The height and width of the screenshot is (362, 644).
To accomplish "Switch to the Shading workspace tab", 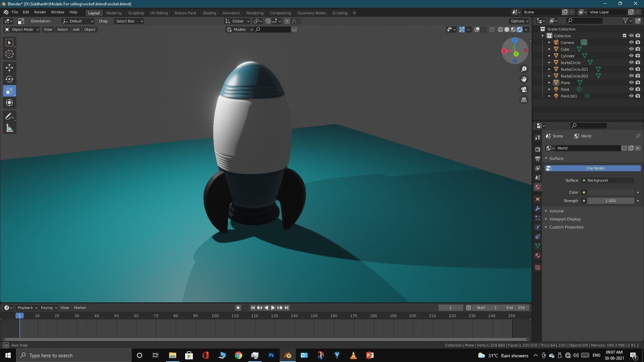I will pyautogui.click(x=209, y=13).
